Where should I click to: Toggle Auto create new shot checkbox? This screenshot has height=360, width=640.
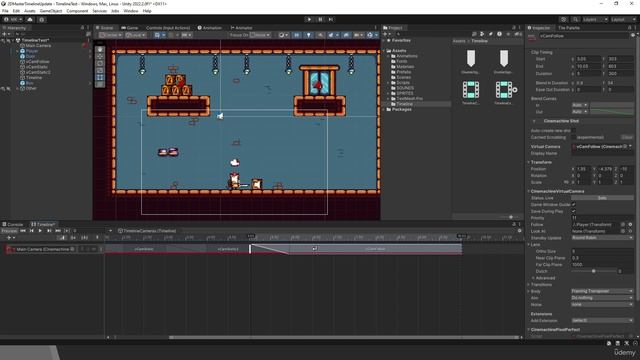573,131
